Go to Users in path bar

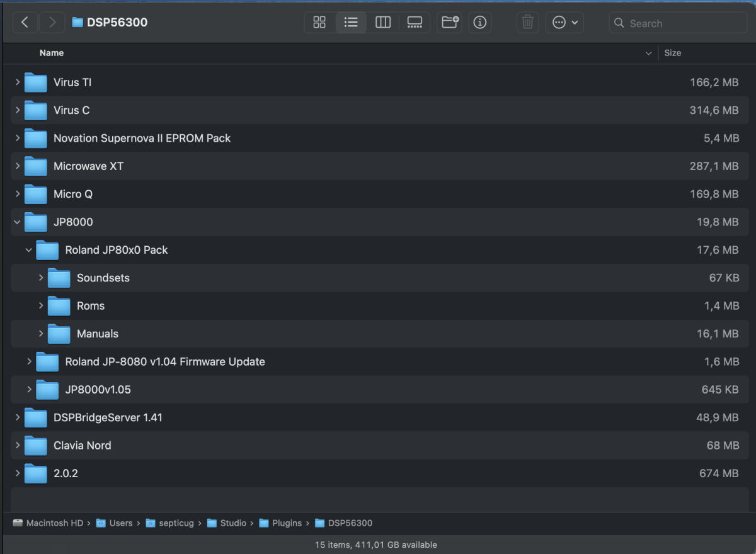click(x=114, y=523)
